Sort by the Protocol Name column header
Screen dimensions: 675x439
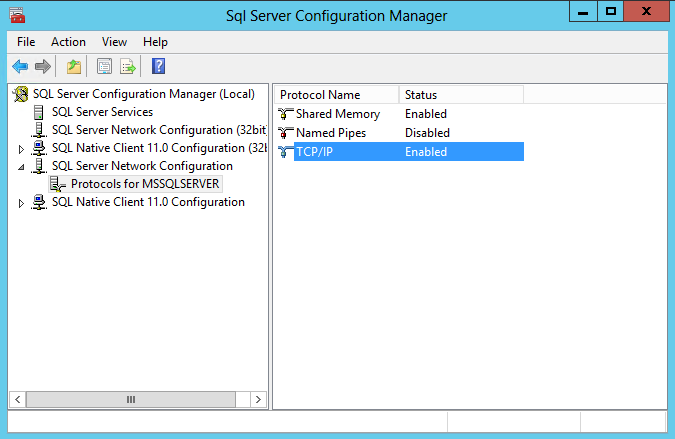tap(337, 95)
